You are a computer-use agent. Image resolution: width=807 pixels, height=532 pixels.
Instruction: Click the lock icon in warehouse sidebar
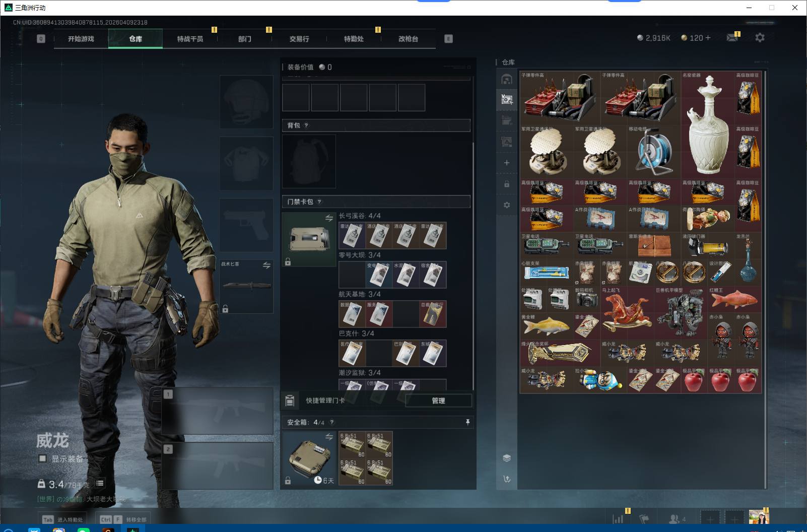coord(507,184)
